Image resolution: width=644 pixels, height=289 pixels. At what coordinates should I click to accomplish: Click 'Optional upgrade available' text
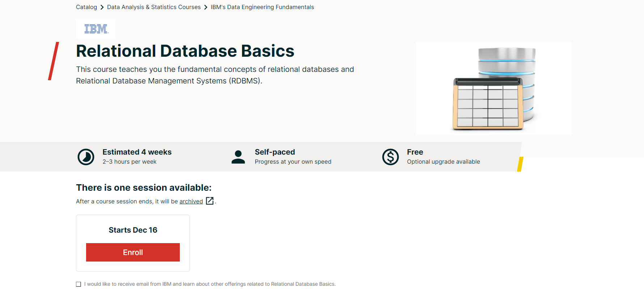[444, 162]
